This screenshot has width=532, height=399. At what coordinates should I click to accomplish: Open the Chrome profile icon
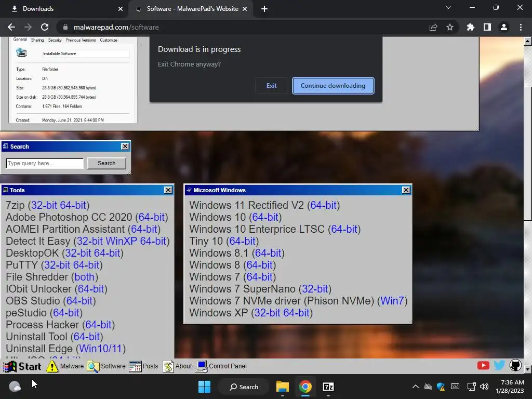pyautogui.click(x=504, y=27)
